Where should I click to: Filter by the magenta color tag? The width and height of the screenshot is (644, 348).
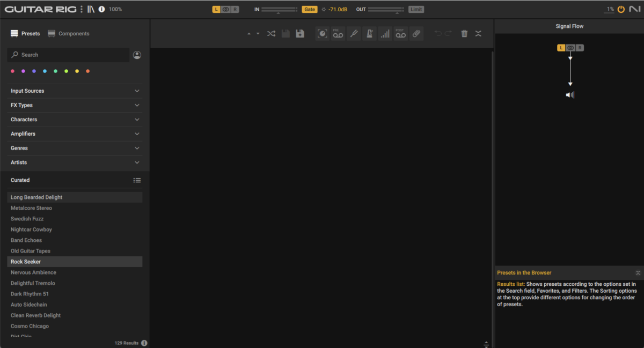point(23,71)
